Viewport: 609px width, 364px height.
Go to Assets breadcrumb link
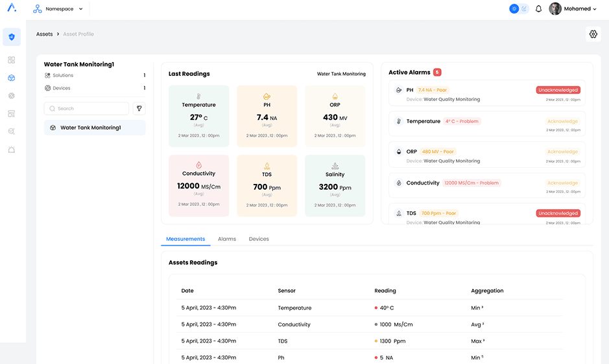click(x=45, y=34)
